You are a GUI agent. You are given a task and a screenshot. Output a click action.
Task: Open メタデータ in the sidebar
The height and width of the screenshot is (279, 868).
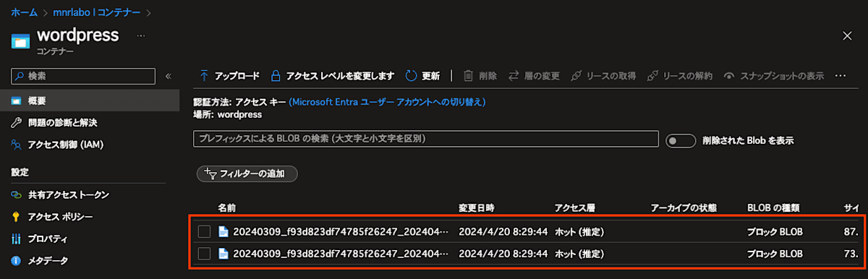coord(48,260)
